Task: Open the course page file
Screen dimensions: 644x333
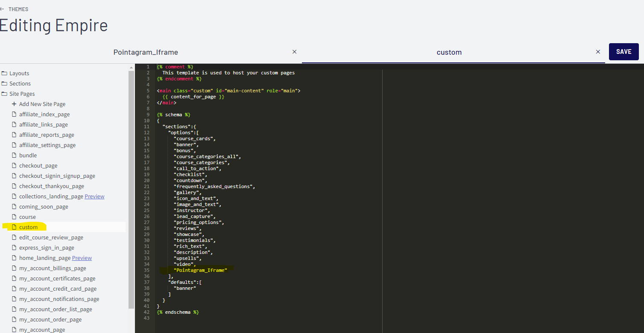Action: coord(27,217)
